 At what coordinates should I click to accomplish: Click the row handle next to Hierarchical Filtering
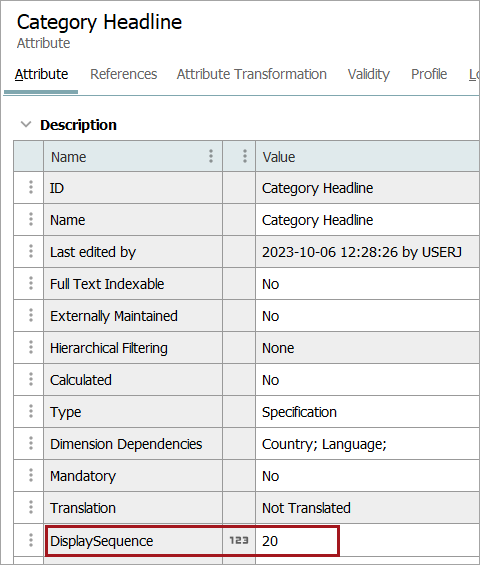[x=31, y=347]
